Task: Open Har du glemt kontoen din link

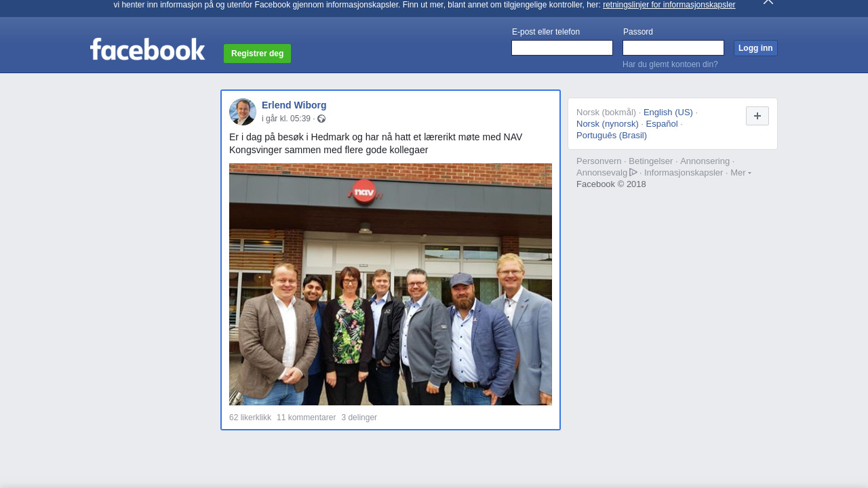Action: coord(670,64)
